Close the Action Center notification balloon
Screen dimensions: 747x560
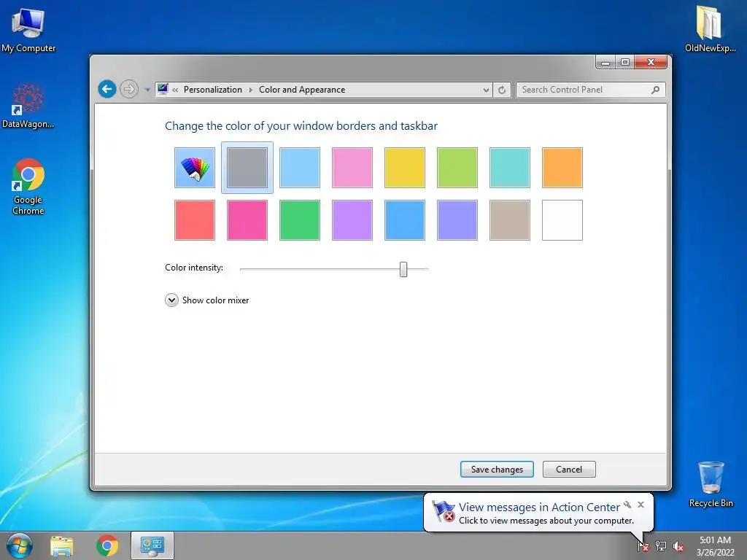(x=640, y=505)
